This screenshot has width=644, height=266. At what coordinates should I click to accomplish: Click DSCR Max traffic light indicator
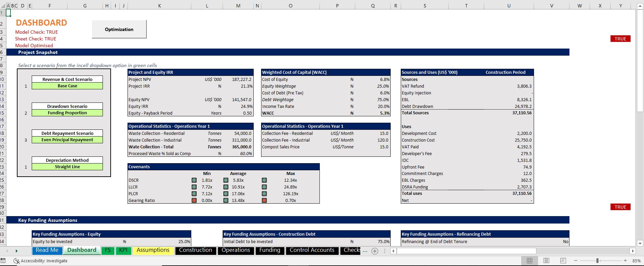264,180
